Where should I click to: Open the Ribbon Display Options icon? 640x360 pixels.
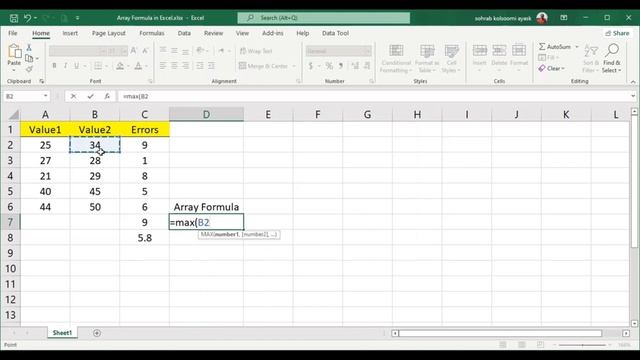(564, 18)
